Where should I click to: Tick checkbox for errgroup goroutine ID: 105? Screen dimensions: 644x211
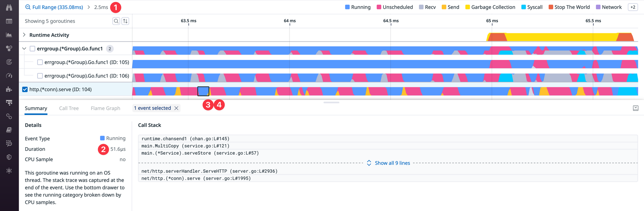(x=40, y=62)
